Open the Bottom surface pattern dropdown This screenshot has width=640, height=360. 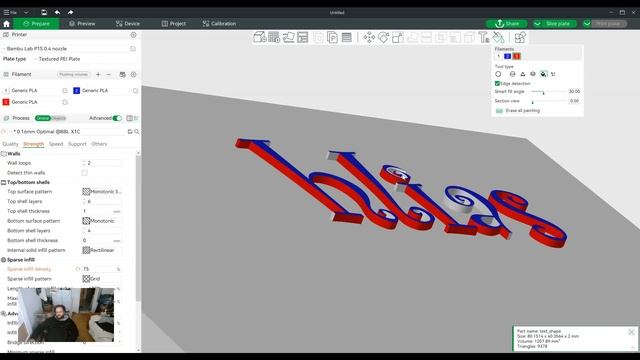point(102,221)
